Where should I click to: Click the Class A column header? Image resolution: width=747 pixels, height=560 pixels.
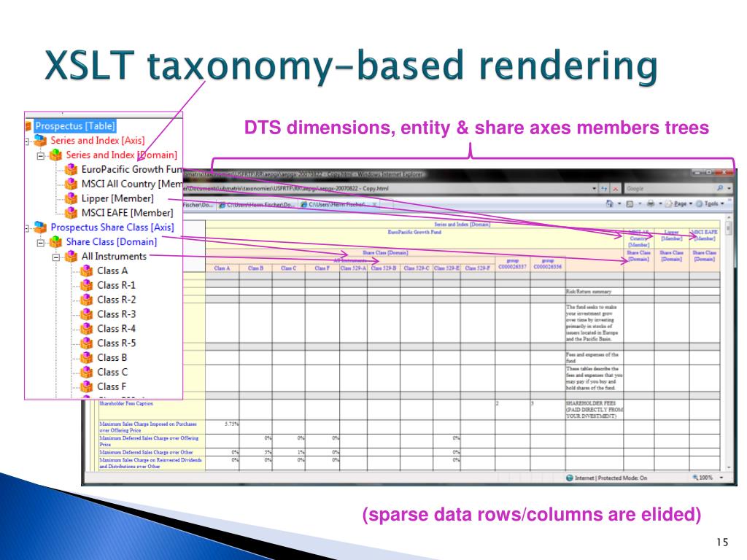click(x=222, y=268)
